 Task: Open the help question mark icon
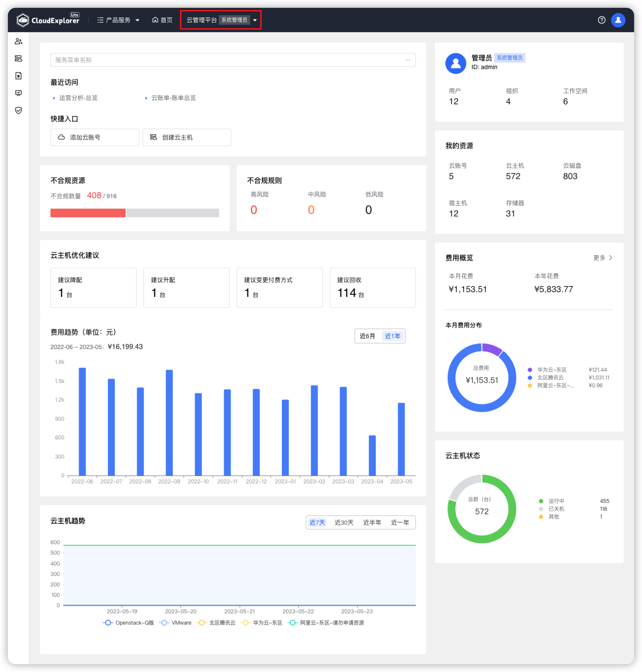pyautogui.click(x=601, y=20)
